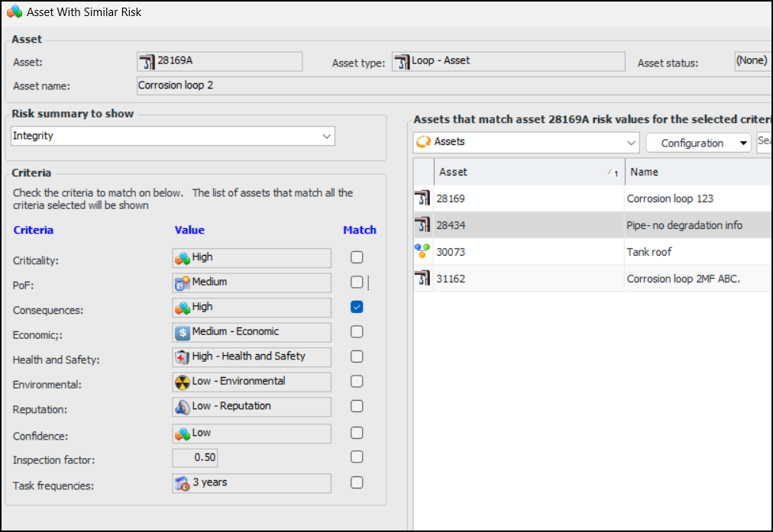Tick the Task frequencies match checkbox
Image resolution: width=773 pixels, height=532 pixels.
[x=357, y=482]
